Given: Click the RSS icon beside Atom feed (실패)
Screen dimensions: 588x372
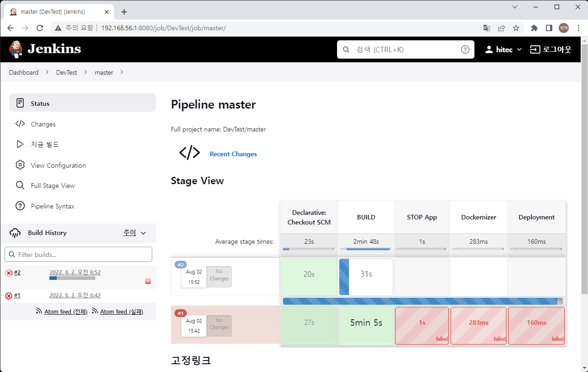Looking at the screenshot, I should [x=95, y=311].
